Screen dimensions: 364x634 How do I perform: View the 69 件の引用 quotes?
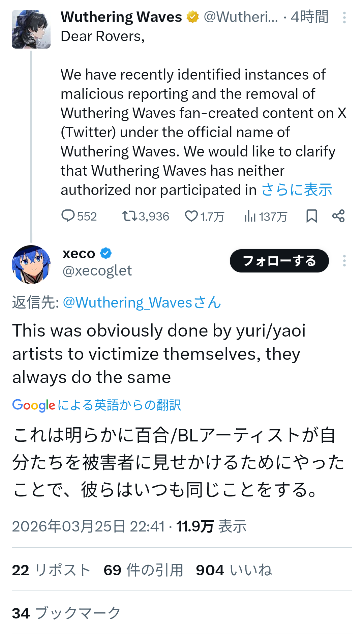(x=143, y=570)
